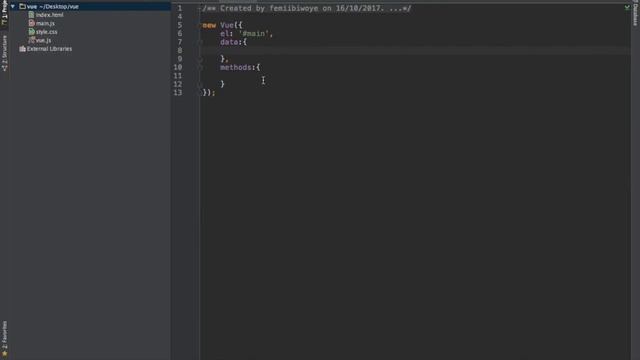This screenshot has width=640, height=360.
Task: Click the methods end fold marker on line 12
Action: [x=200, y=84]
